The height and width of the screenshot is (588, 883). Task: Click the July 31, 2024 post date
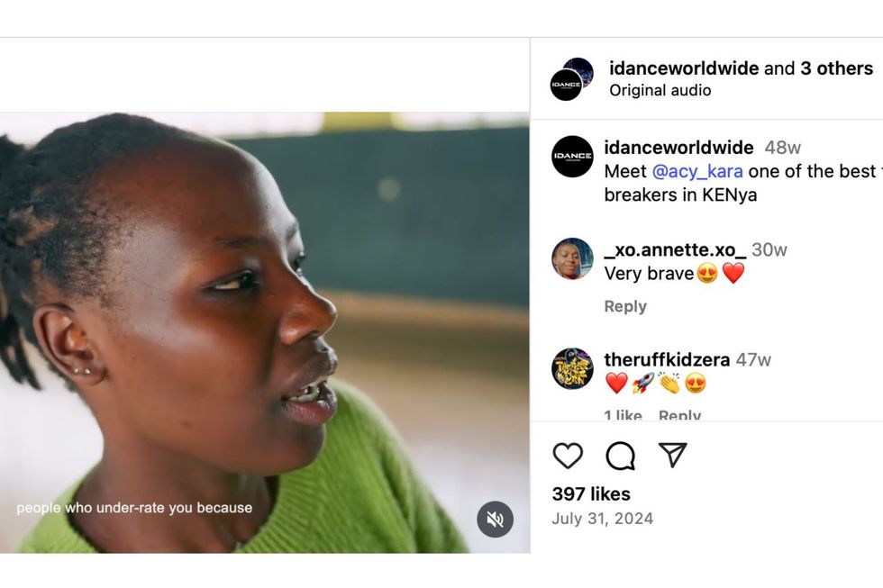click(x=602, y=519)
